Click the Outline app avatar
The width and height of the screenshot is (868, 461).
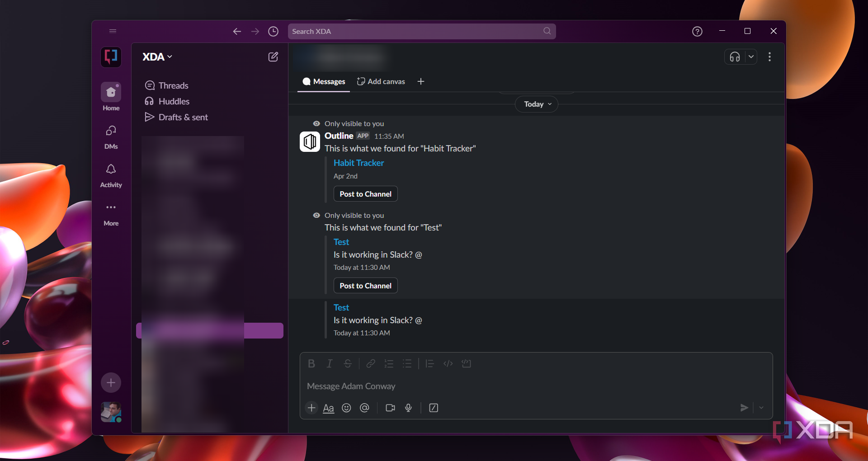pos(310,142)
